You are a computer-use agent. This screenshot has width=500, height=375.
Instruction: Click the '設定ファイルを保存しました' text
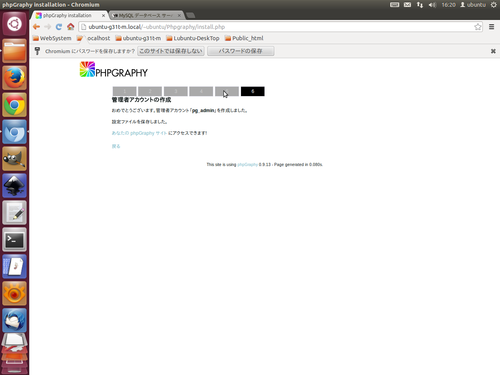coord(139,122)
